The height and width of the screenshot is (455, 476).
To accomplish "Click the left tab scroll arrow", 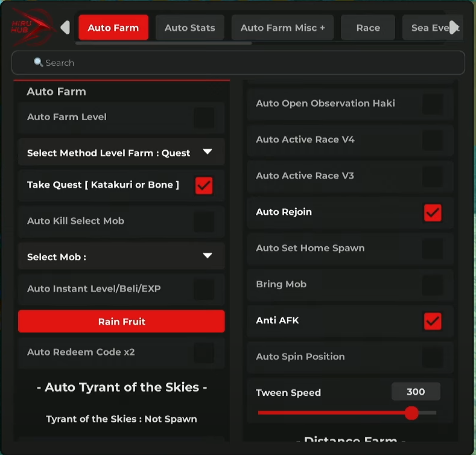I will click(x=65, y=28).
